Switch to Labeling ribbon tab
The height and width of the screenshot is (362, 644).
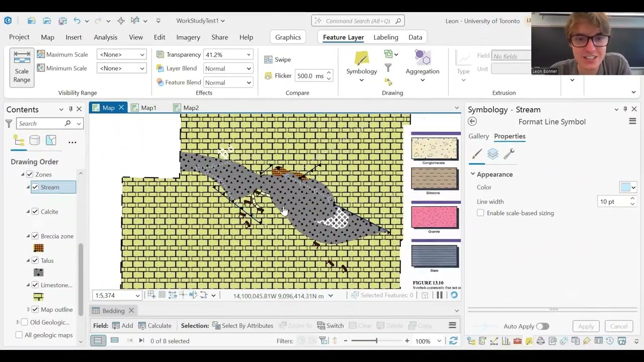point(385,37)
